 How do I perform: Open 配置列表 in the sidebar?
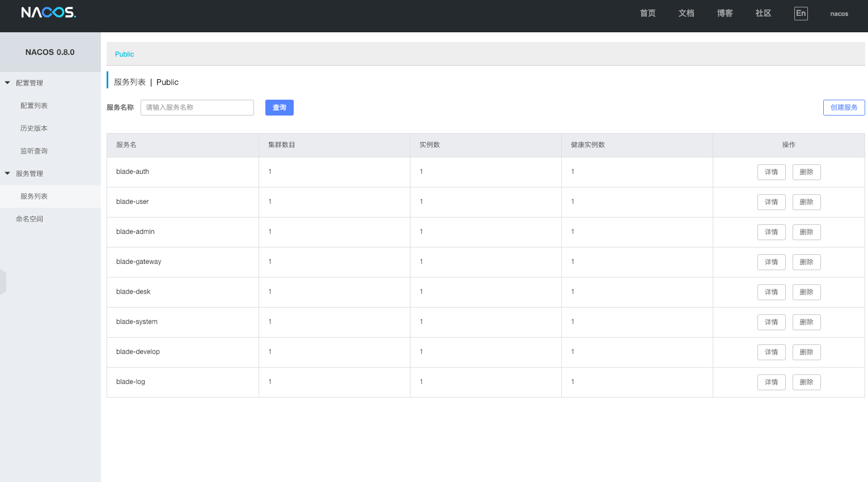tap(34, 106)
